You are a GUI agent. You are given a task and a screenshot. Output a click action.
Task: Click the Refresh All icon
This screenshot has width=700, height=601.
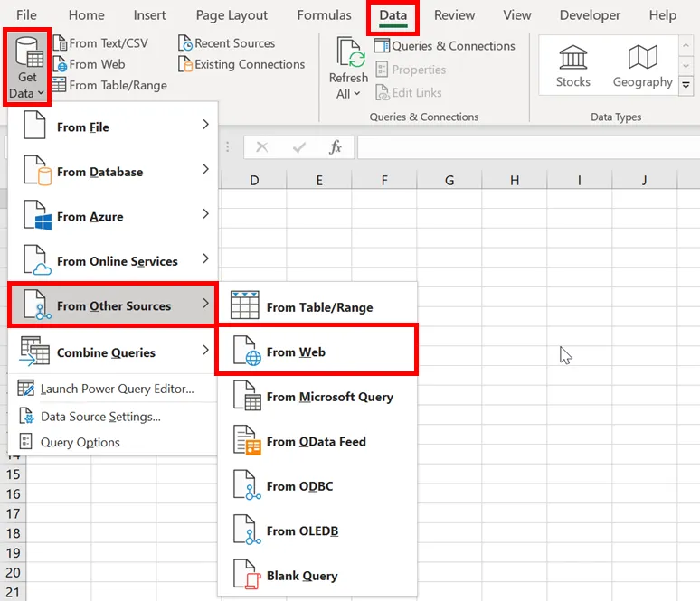[x=351, y=53]
